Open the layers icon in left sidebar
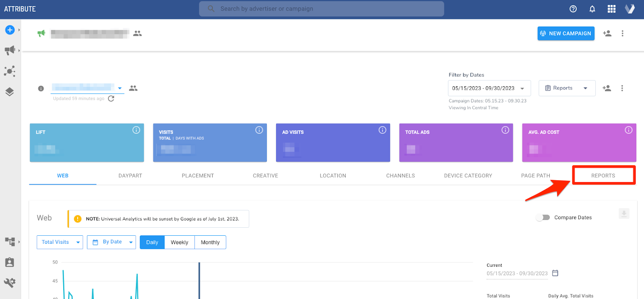 coord(10,92)
